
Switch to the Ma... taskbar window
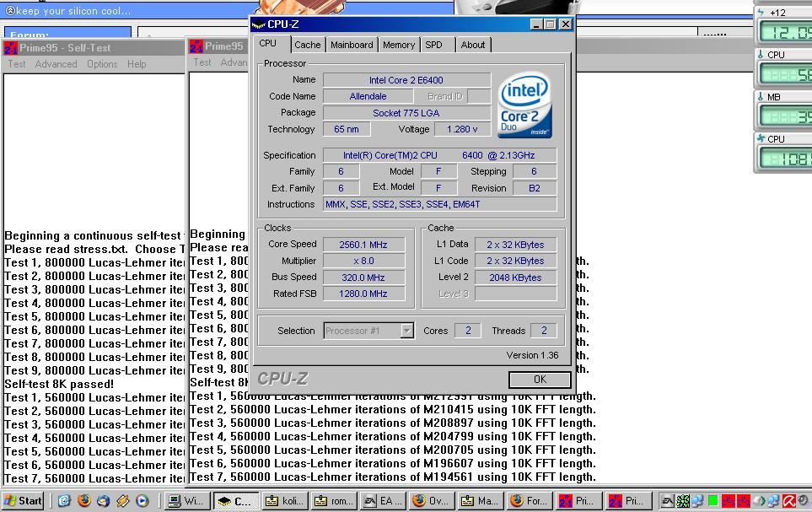480,500
